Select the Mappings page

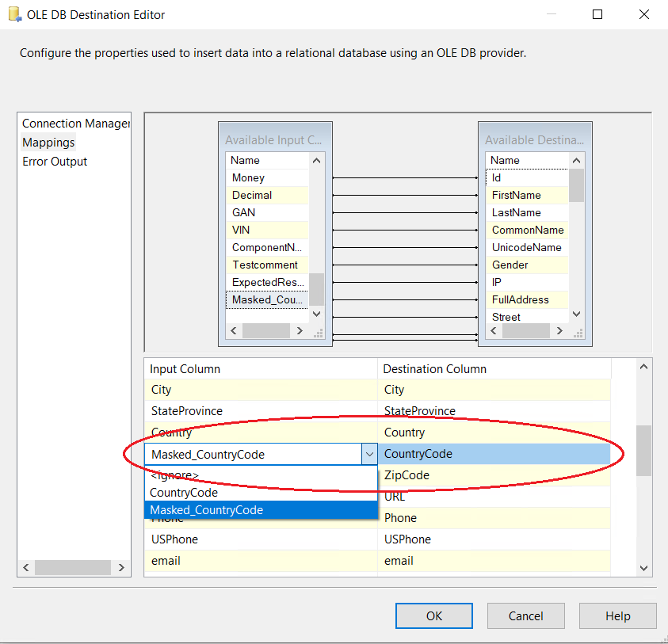48,143
